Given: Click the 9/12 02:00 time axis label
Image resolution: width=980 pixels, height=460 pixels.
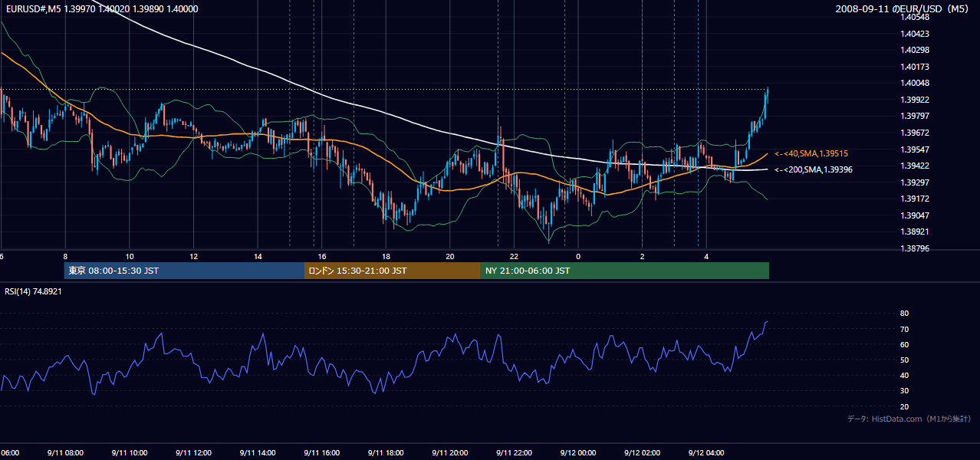Looking at the screenshot, I should 642,453.
